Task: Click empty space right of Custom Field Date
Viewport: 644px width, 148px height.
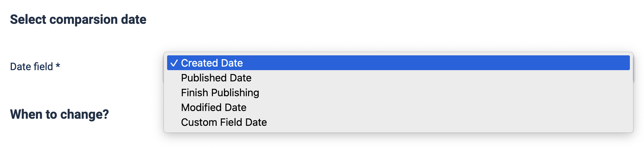Action: (x=418, y=122)
